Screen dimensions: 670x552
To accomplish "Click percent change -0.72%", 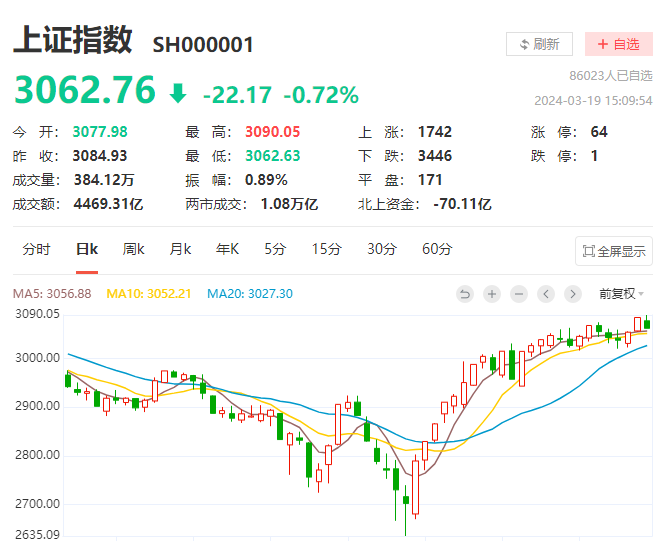I will click(x=321, y=94).
